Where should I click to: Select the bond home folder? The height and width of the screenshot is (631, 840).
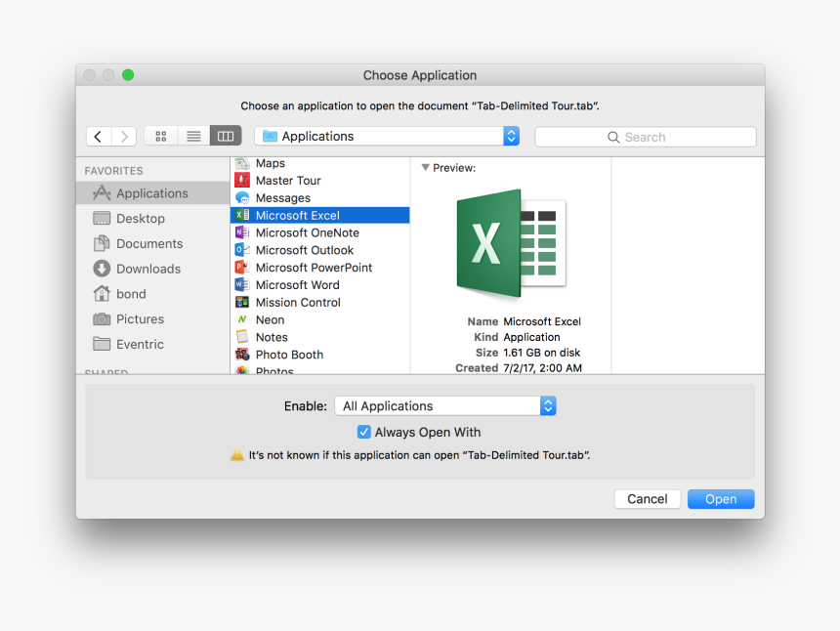coord(152,294)
